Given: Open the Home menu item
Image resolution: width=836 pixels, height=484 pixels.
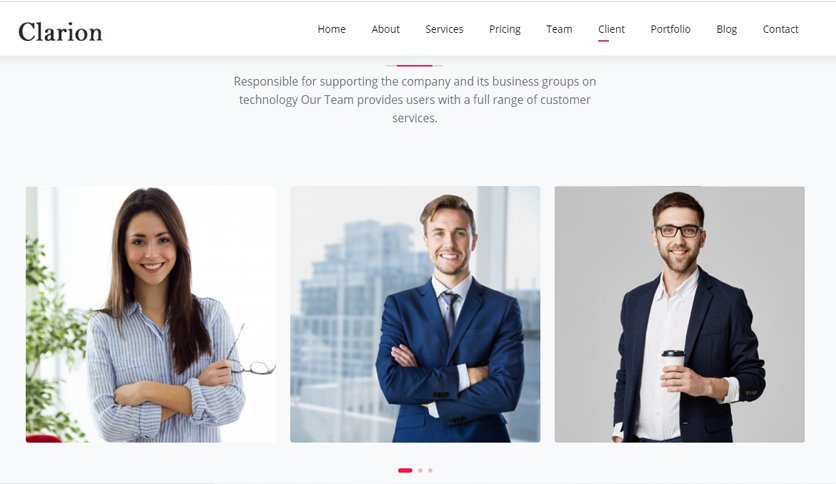Looking at the screenshot, I should (x=332, y=29).
